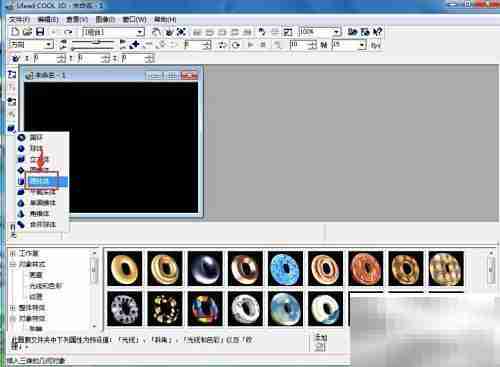
Task: Open the 查看(V) menu
Action: [77, 19]
